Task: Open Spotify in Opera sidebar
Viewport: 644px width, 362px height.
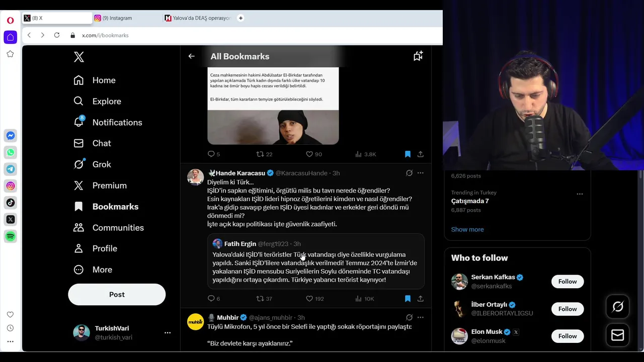Action: pos(10,236)
